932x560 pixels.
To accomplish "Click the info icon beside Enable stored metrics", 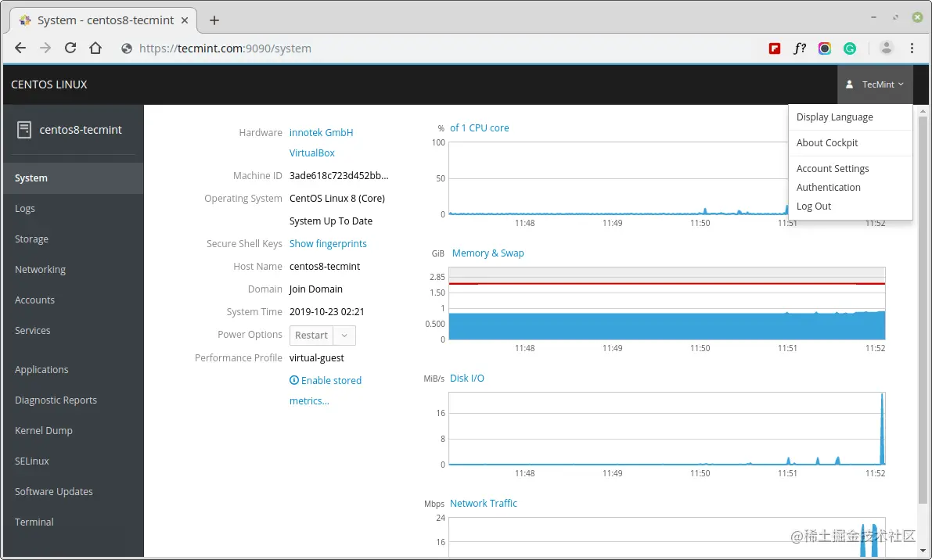I will coord(294,380).
